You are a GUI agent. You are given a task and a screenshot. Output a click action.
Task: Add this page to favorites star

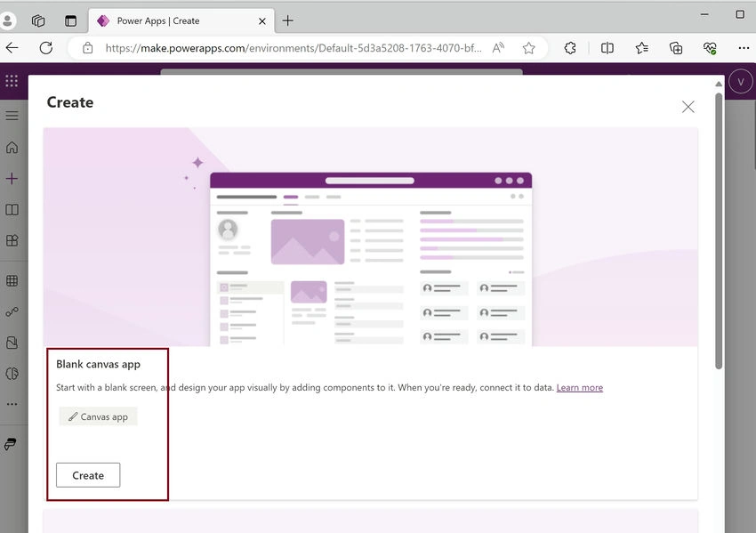point(529,48)
